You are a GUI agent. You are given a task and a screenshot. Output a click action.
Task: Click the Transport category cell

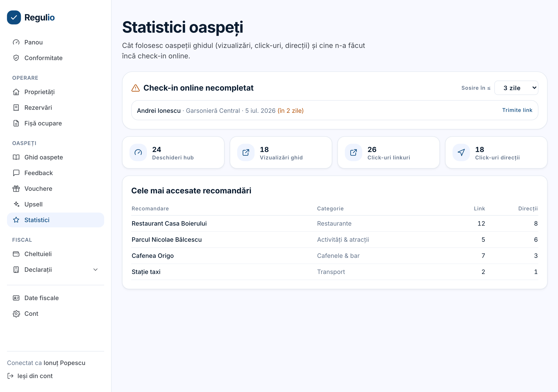tap(331, 272)
